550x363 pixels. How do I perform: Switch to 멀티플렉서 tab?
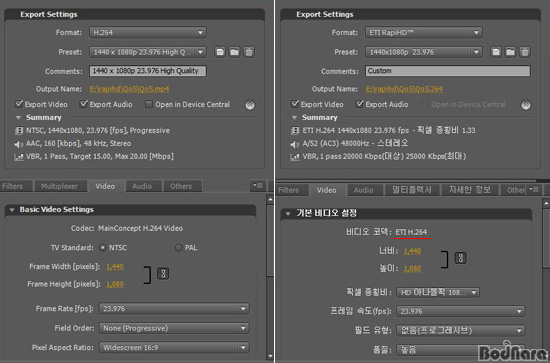coord(412,190)
